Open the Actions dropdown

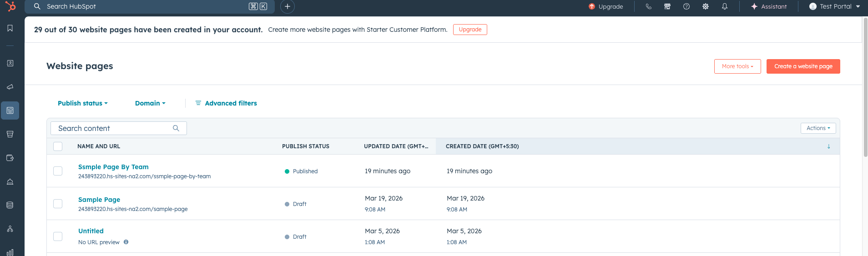pyautogui.click(x=818, y=128)
